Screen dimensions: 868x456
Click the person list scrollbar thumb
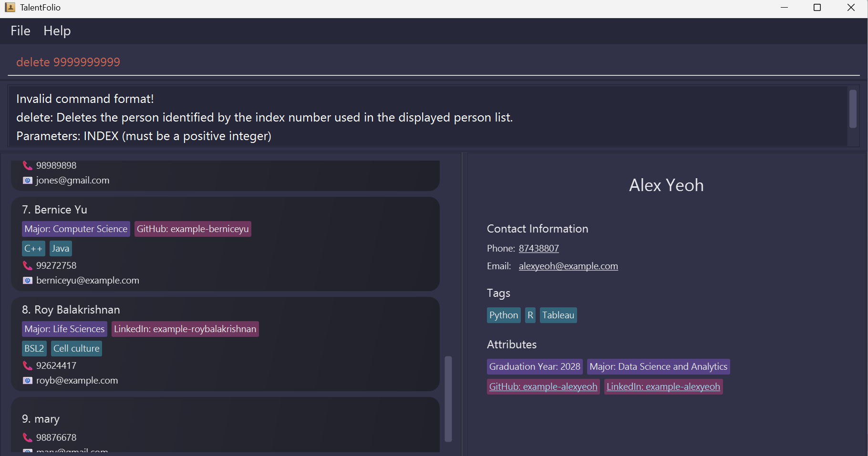448,399
